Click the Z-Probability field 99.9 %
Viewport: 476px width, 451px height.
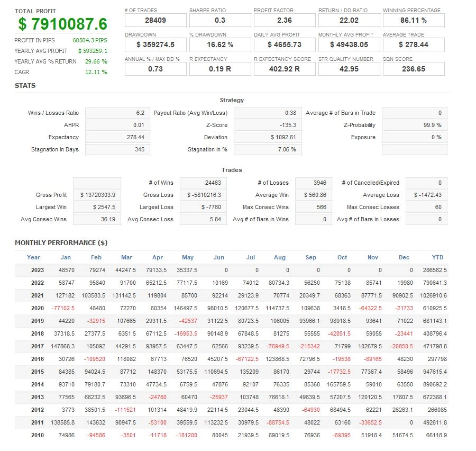tap(415, 125)
